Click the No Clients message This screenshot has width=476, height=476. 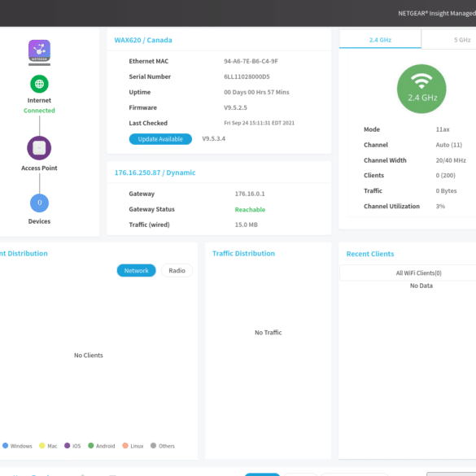coord(89,356)
